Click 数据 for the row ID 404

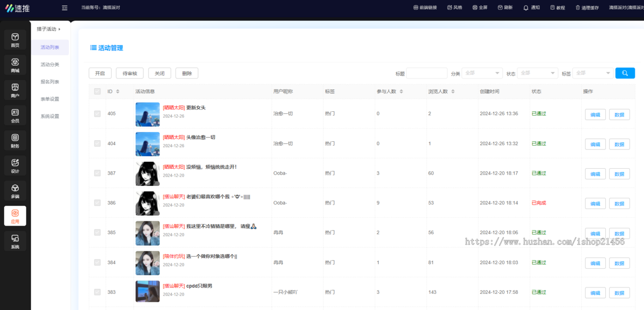[x=619, y=144]
